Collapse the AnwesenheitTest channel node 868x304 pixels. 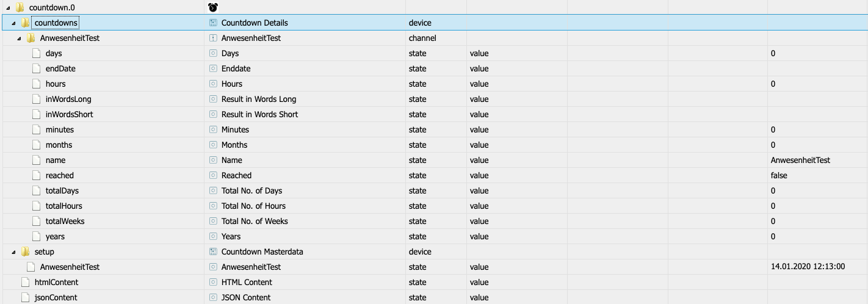coord(19,38)
